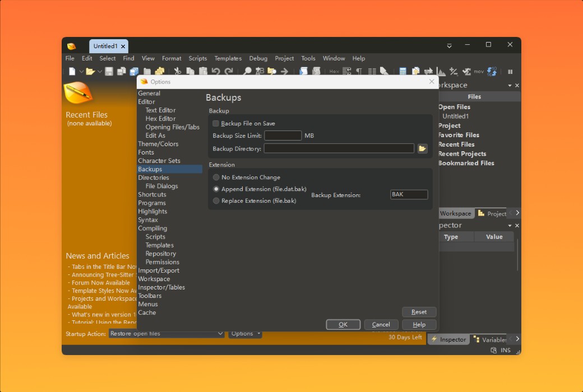
Task: Open the Options dropdown in the status bar
Action: tap(245, 334)
